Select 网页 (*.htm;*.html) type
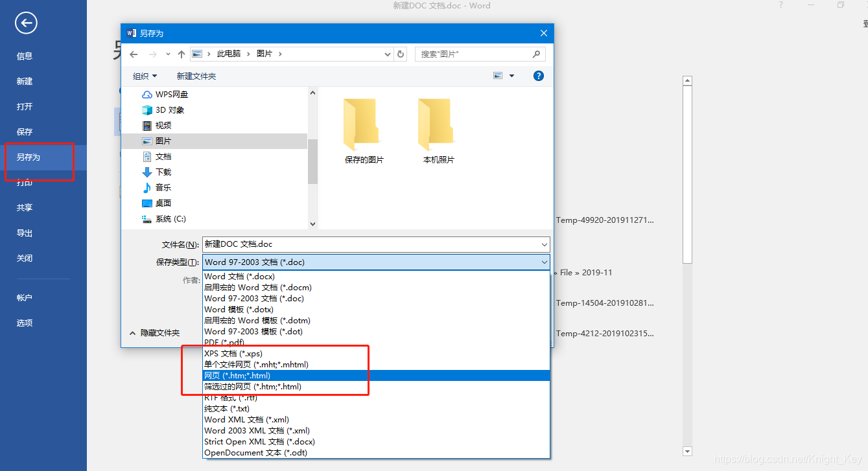The image size is (868, 471). (x=376, y=376)
